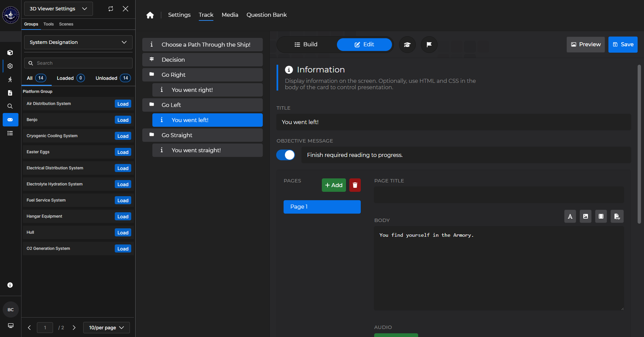Click the info circle icon in sidebar
Viewport: 644px width, 337px height.
pyautogui.click(x=10, y=285)
